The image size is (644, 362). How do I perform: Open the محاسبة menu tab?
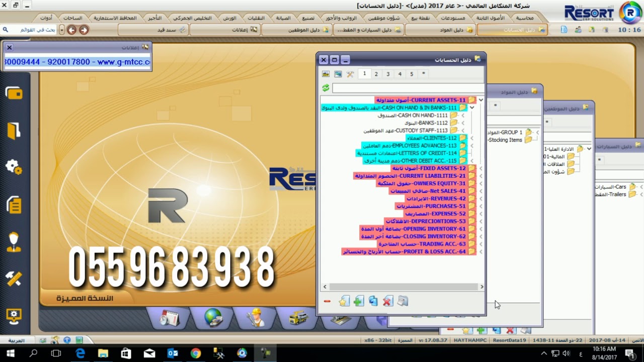[x=525, y=18]
